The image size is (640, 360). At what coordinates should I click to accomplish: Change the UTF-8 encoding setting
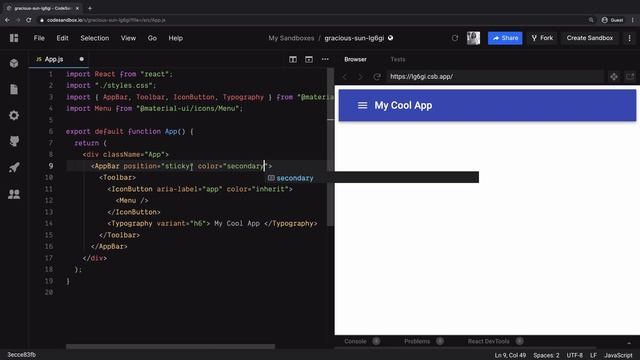pyautogui.click(x=575, y=355)
